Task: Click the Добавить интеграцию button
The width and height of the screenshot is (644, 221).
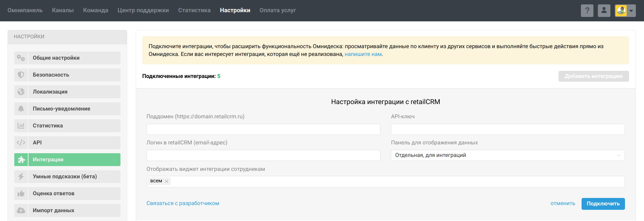Action: (593, 76)
